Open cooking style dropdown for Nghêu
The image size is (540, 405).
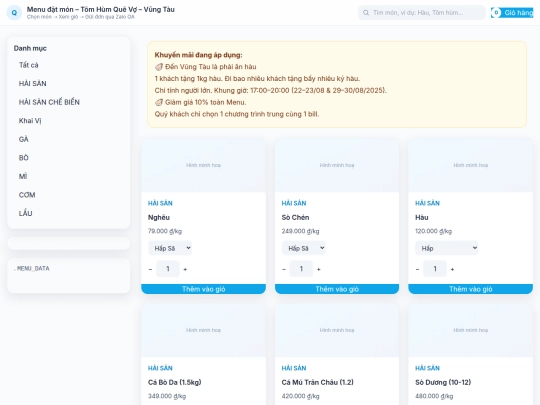pyautogui.click(x=170, y=248)
